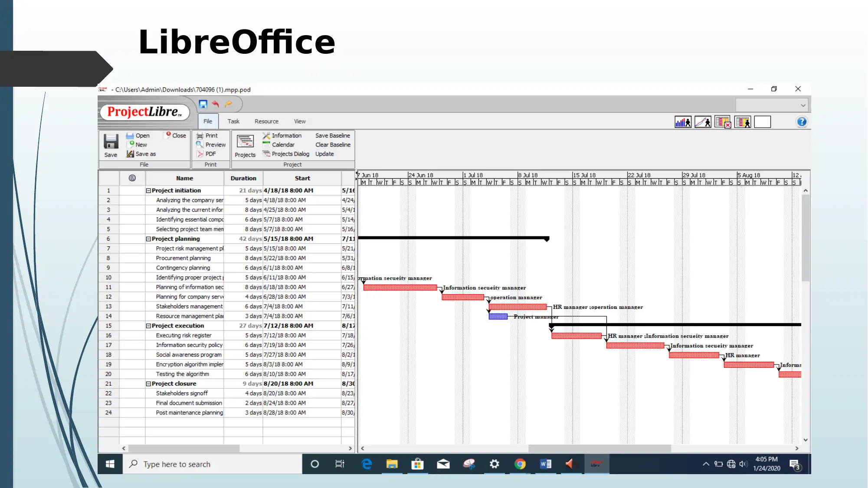The width and height of the screenshot is (868, 488).
Task: Open a project file with Open
Action: click(138, 135)
